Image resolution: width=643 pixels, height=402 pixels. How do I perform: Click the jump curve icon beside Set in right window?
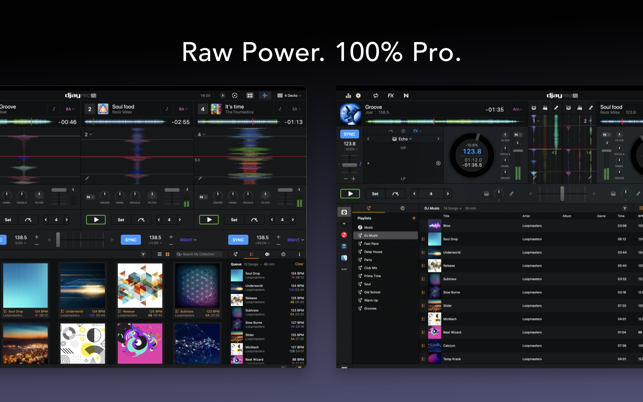(x=395, y=194)
